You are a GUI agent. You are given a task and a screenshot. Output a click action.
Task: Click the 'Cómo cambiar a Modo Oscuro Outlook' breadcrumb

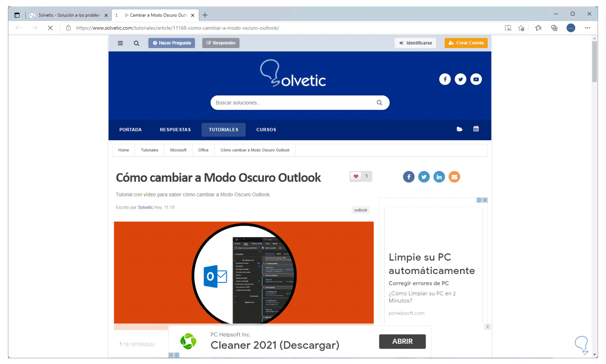255,150
